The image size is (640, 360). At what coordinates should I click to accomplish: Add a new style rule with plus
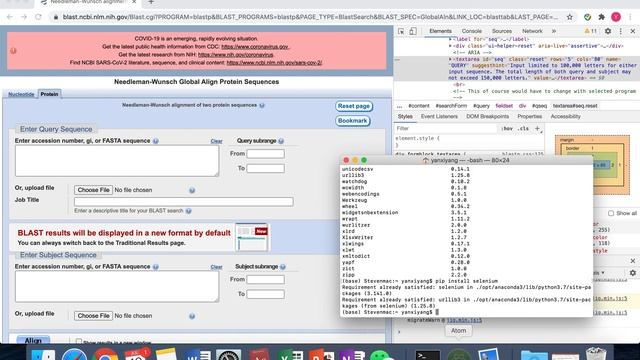click(537, 129)
